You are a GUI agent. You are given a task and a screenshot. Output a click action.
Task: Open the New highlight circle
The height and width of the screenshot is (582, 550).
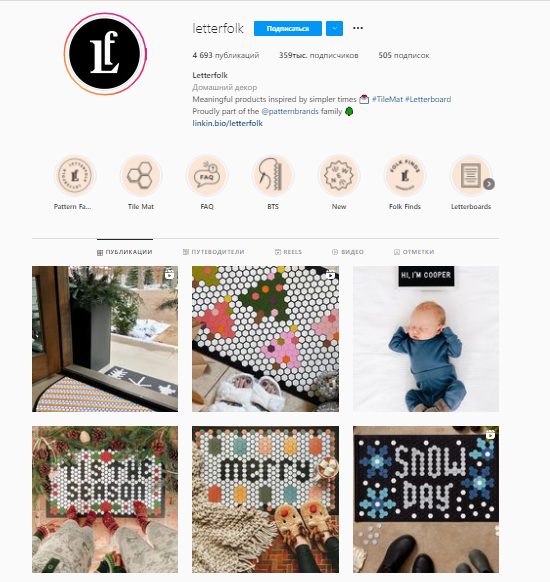339,176
